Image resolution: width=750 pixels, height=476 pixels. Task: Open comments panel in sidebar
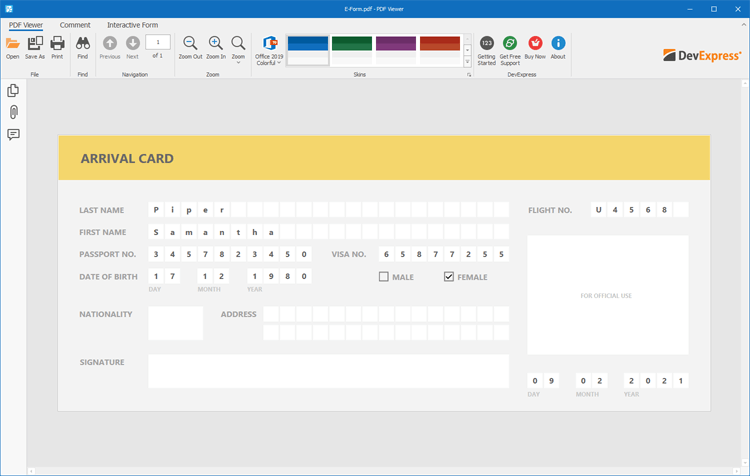pyautogui.click(x=13, y=134)
